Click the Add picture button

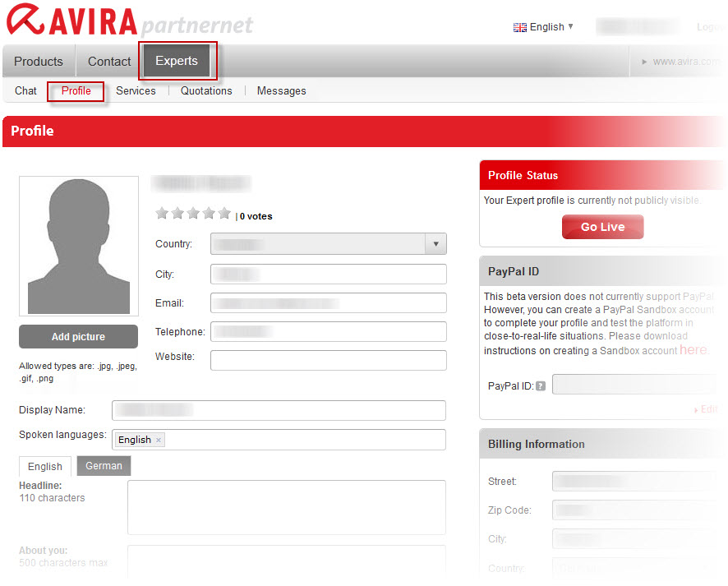click(78, 337)
